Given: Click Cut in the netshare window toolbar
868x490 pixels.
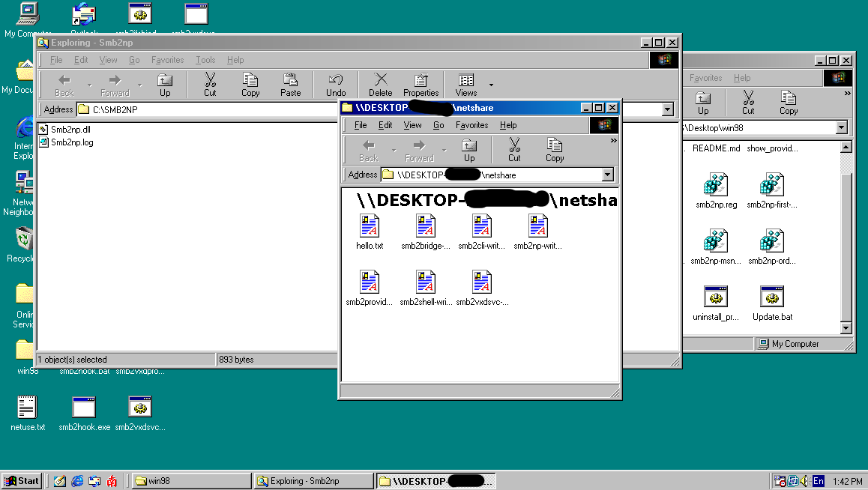Looking at the screenshot, I should [x=514, y=151].
